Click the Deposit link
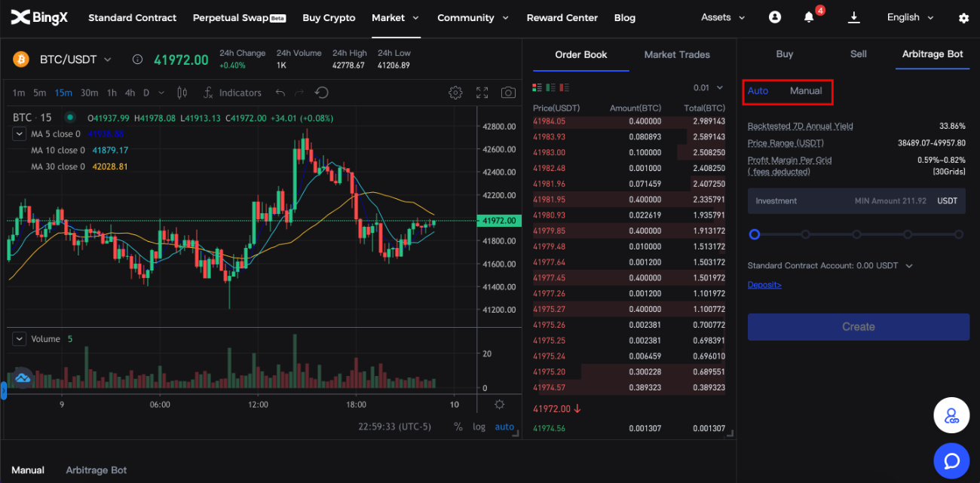This screenshot has width=980, height=483. [x=764, y=285]
